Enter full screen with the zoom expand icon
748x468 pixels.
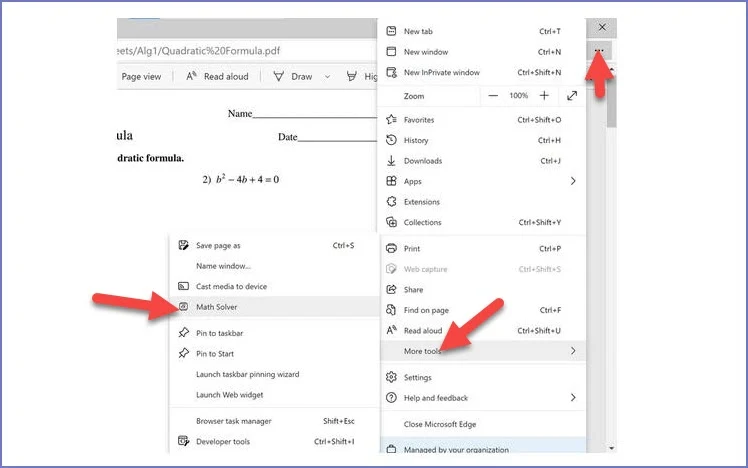(572, 95)
